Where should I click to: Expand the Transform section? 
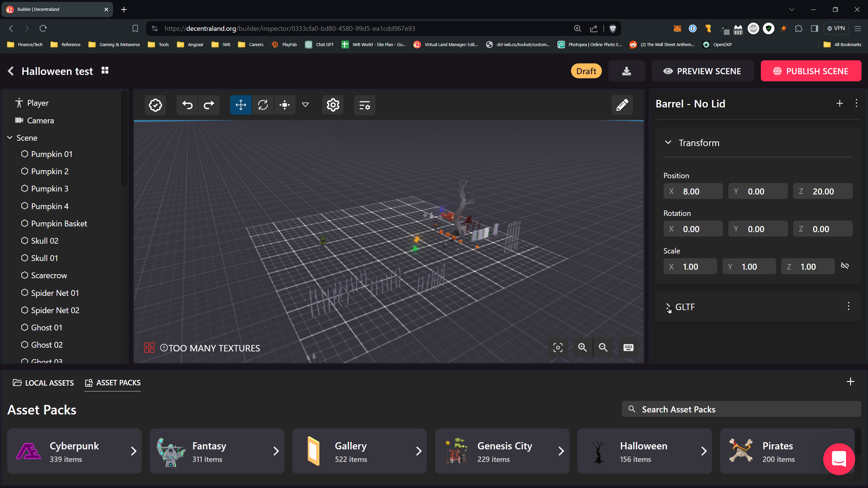pos(670,142)
